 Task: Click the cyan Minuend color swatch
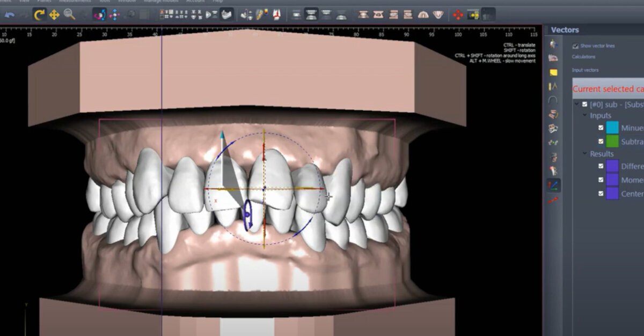click(612, 127)
